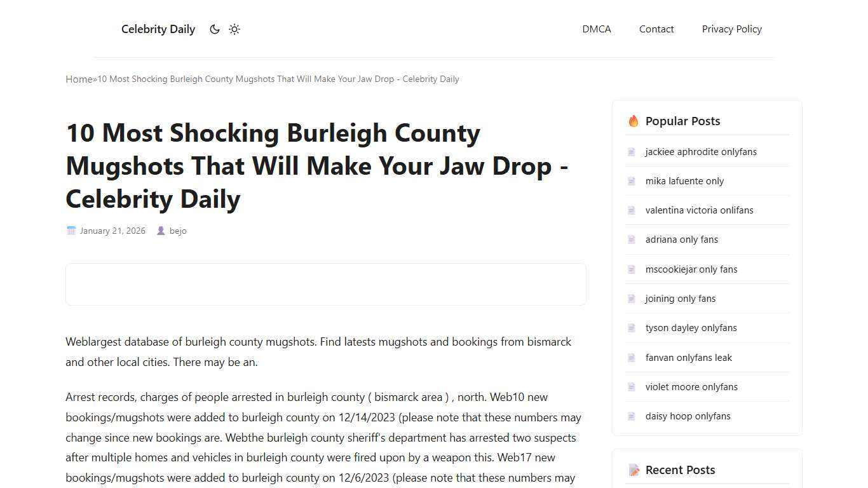Switch to light theme via sun icon
Image resolution: width=868 pixels, height=488 pixels.
tap(234, 29)
